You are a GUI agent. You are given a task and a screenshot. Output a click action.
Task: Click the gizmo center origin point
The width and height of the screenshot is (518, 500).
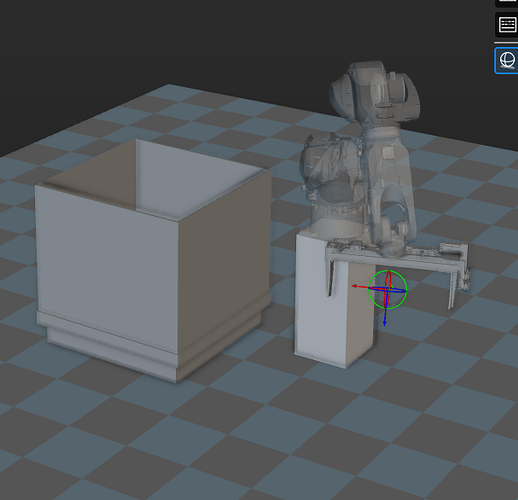coord(387,290)
